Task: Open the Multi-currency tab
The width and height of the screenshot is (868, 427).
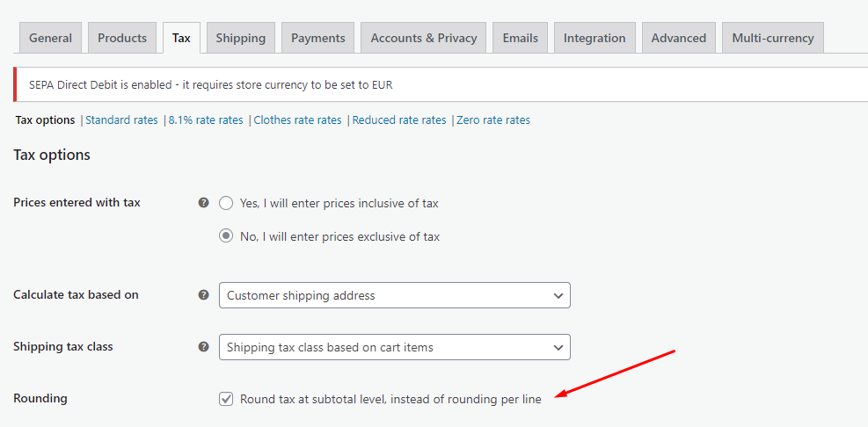Action: 773,38
